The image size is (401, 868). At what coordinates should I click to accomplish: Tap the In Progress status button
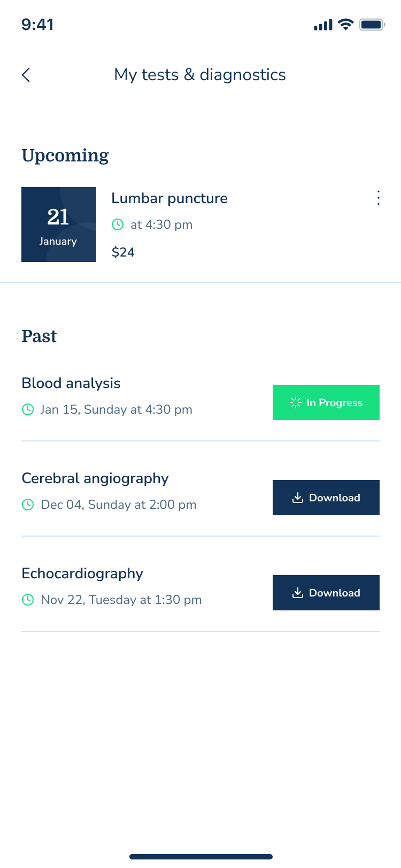(x=326, y=402)
